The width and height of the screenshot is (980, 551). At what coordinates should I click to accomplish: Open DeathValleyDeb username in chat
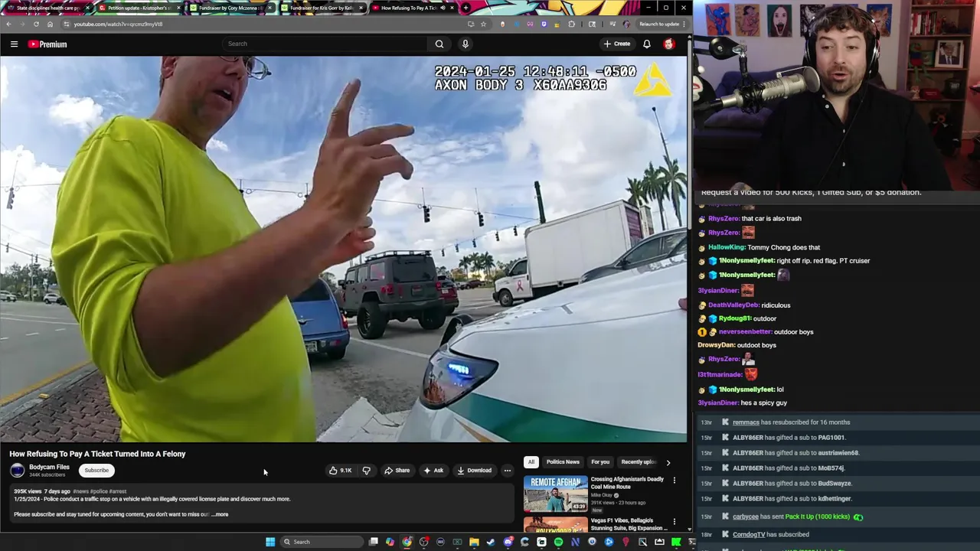[x=733, y=305]
